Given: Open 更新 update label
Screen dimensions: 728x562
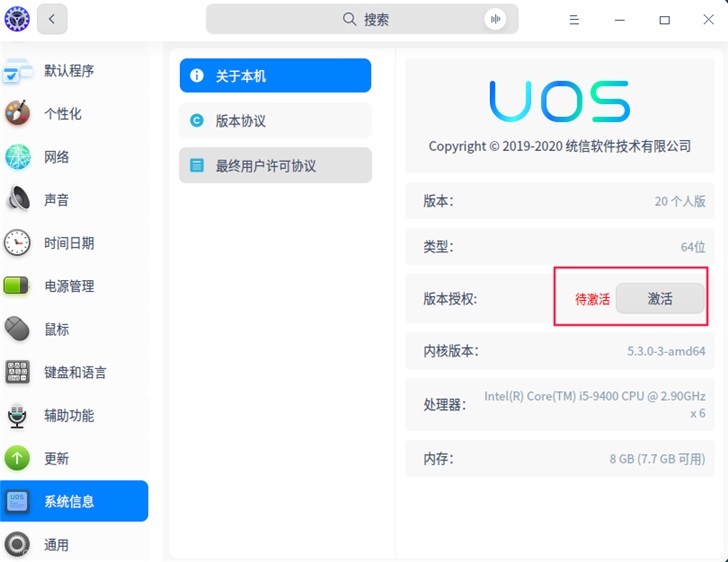Looking at the screenshot, I should coord(56,459).
